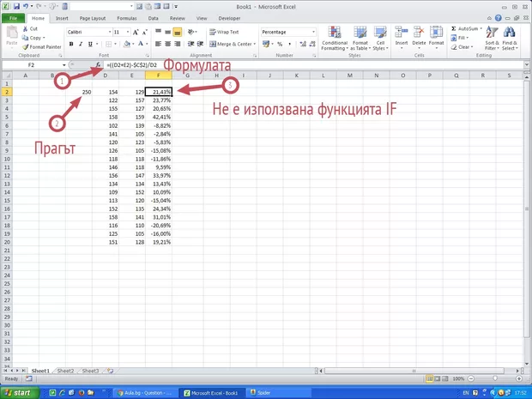The width and height of the screenshot is (532, 399).
Task: Click the AutoSum sigma icon
Action: [454, 28]
